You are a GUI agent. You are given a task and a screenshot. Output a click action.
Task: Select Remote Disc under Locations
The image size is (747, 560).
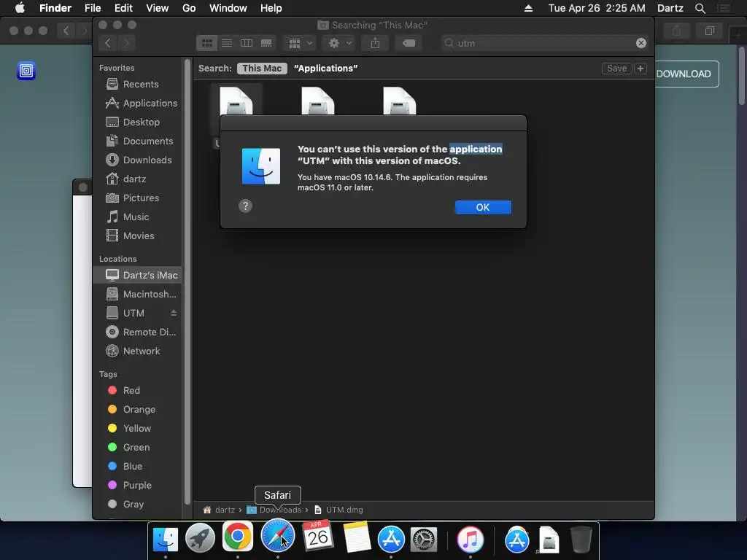137,332
